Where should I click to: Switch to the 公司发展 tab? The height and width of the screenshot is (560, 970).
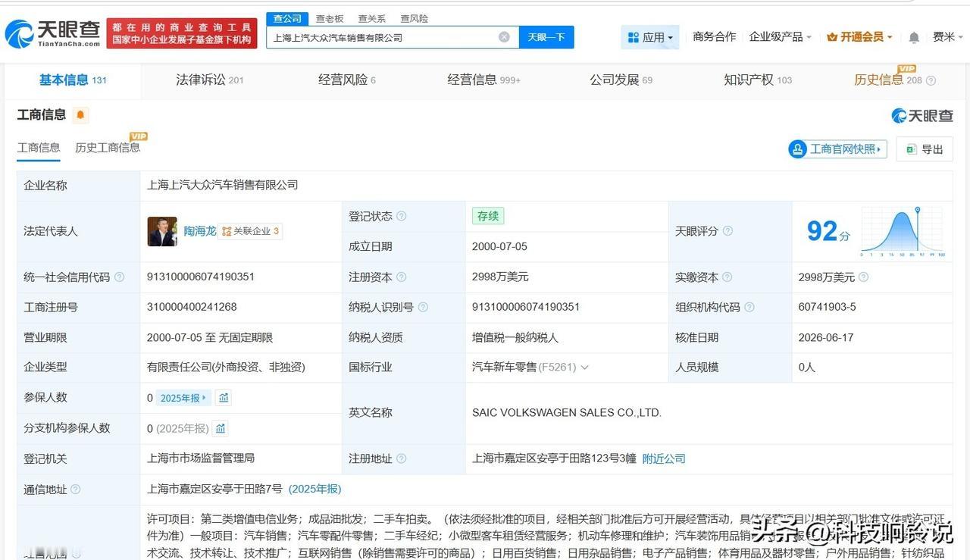pos(621,80)
